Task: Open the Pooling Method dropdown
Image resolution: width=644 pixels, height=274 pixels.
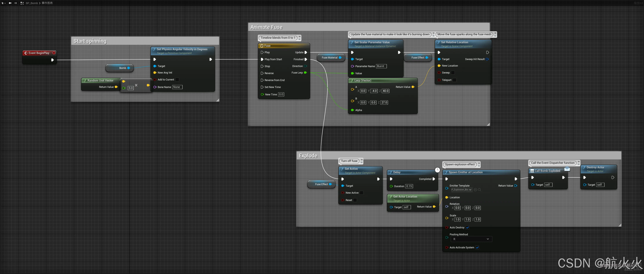Action: [x=471, y=239]
